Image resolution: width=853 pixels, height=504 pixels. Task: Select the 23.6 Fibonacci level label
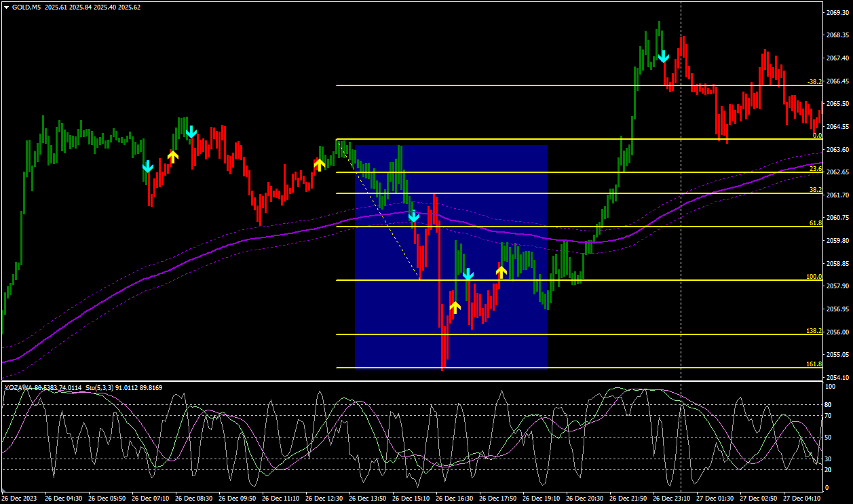816,168
